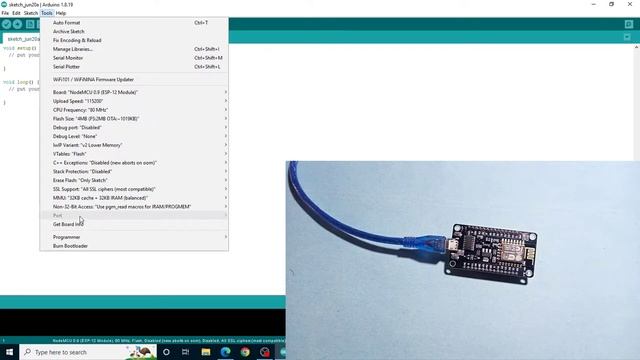Click the Windows Start button
The image size is (640, 360).
9,352
